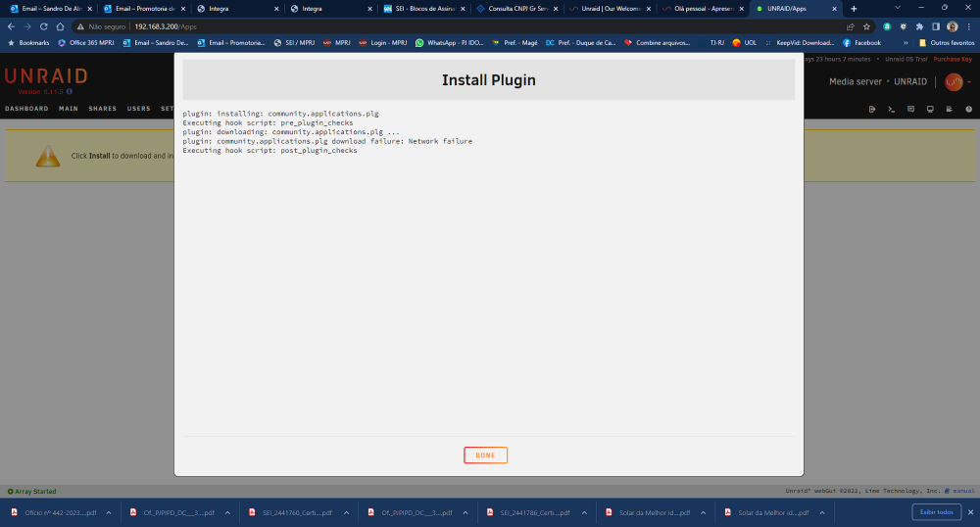Open downloaded 'Oficio nº 442-2023' PDF
The height and width of the screenshot is (527, 980).
[54, 512]
